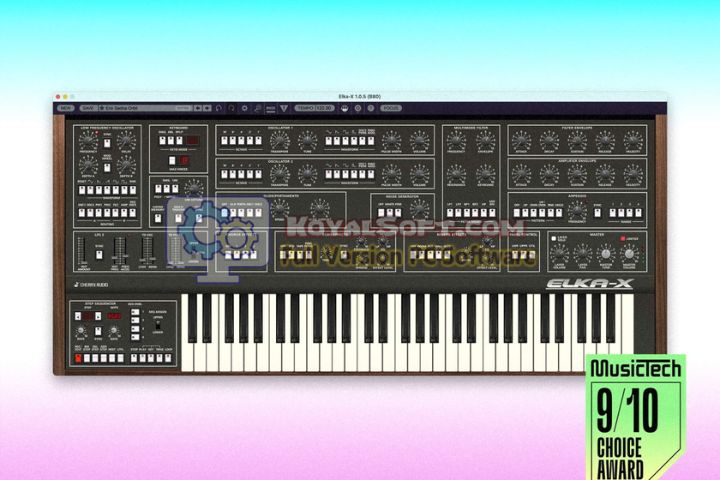The width and height of the screenshot is (720, 480).
Task: Adjust the LFO Frequency knob
Action: pyautogui.click(x=88, y=141)
